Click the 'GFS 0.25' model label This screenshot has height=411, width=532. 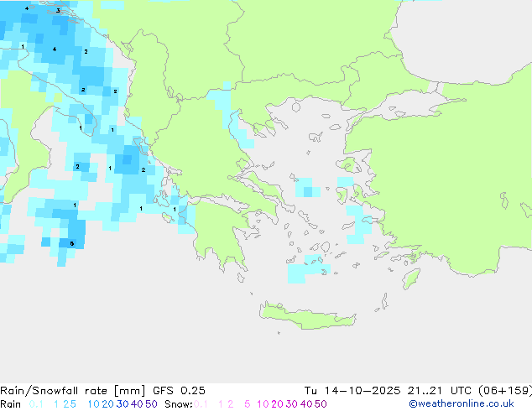tap(179, 391)
